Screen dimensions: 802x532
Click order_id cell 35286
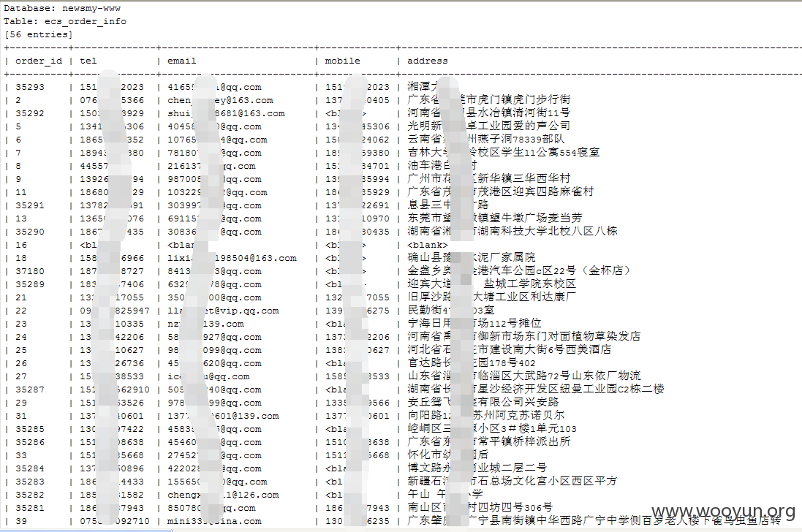[x=30, y=442]
